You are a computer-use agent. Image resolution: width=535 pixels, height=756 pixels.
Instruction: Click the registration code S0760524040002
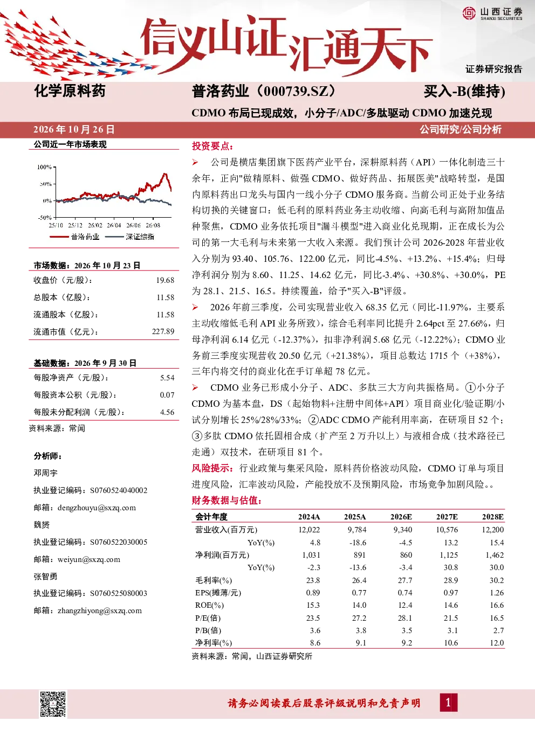tap(119, 490)
